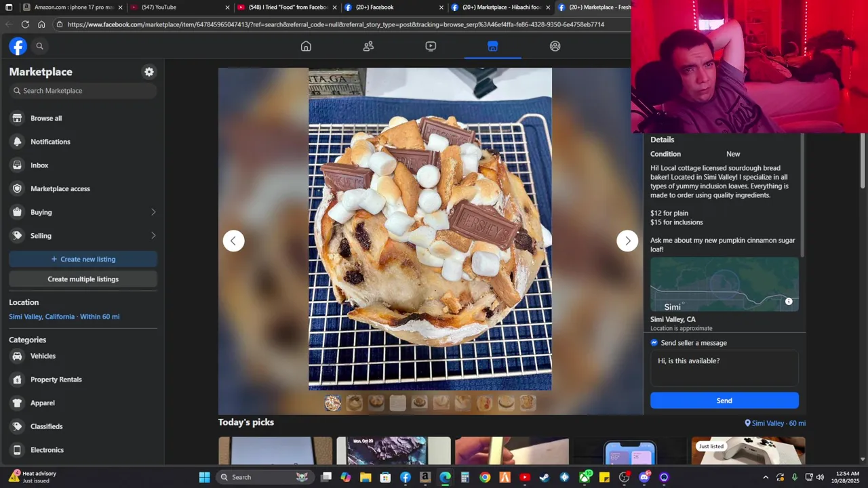This screenshot has width=868, height=488.
Task: Open the Heat advisory weather widget
Action: pos(33,477)
